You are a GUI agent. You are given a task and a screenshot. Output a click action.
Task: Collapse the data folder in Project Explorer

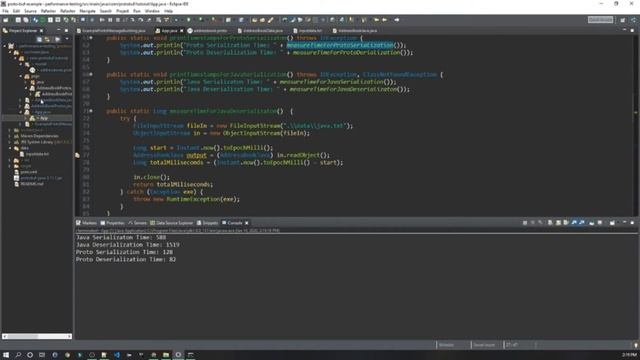click(x=10, y=148)
